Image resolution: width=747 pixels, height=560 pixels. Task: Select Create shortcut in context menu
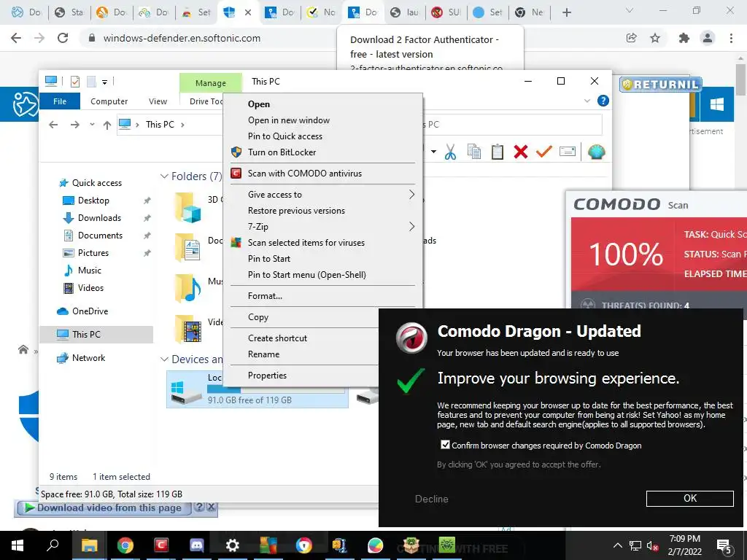pyautogui.click(x=277, y=338)
